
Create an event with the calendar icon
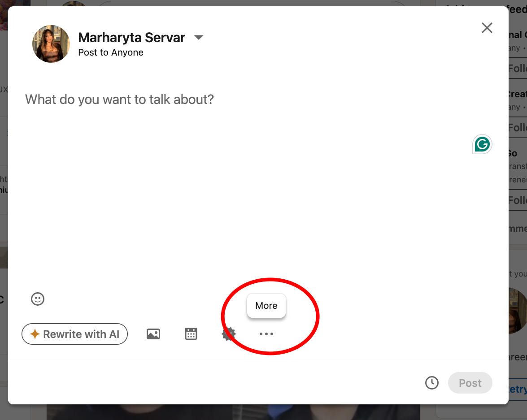coord(191,333)
